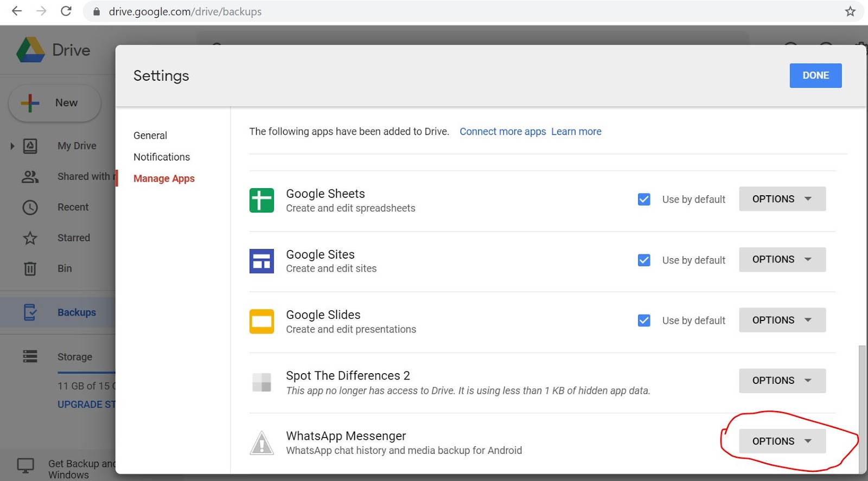Click the Google Sheets app name
The height and width of the screenshot is (481, 868).
tap(325, 194)
